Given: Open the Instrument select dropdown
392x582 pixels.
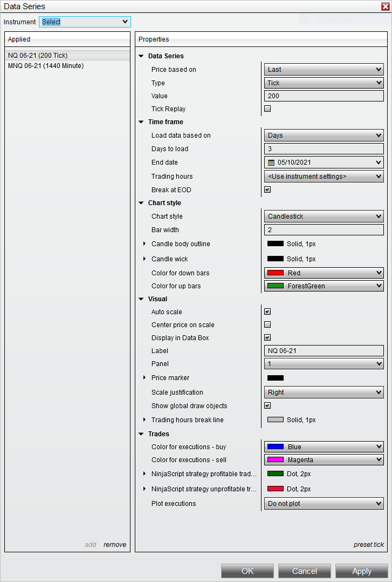Looking at the screenshot, I should tap(85, 22).
